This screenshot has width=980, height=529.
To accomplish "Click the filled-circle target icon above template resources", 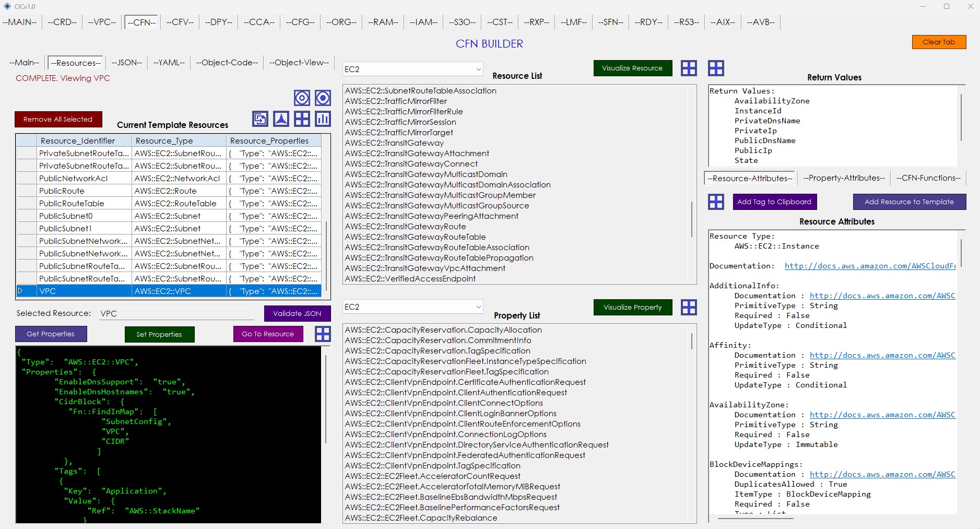I will click(323, 98).
